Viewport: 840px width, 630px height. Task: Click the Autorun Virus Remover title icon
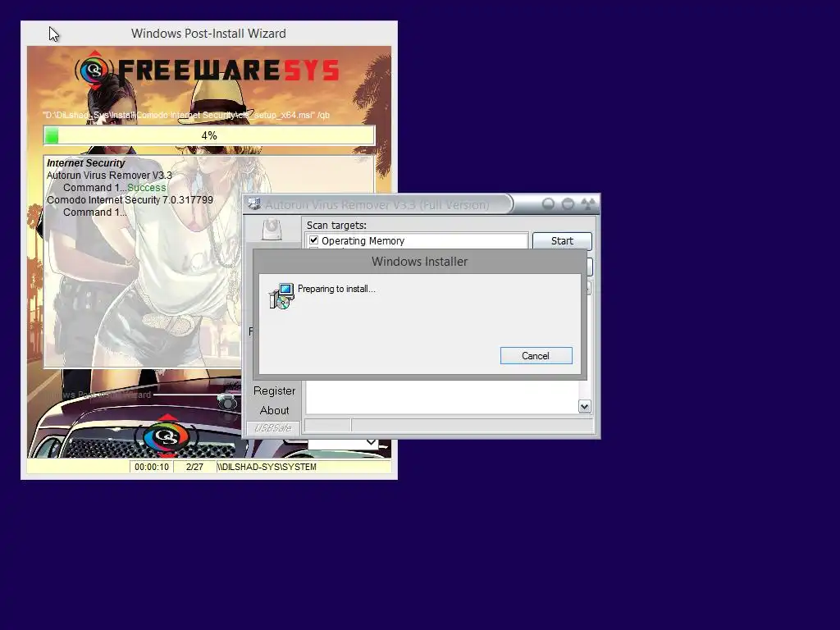[254, 204]
